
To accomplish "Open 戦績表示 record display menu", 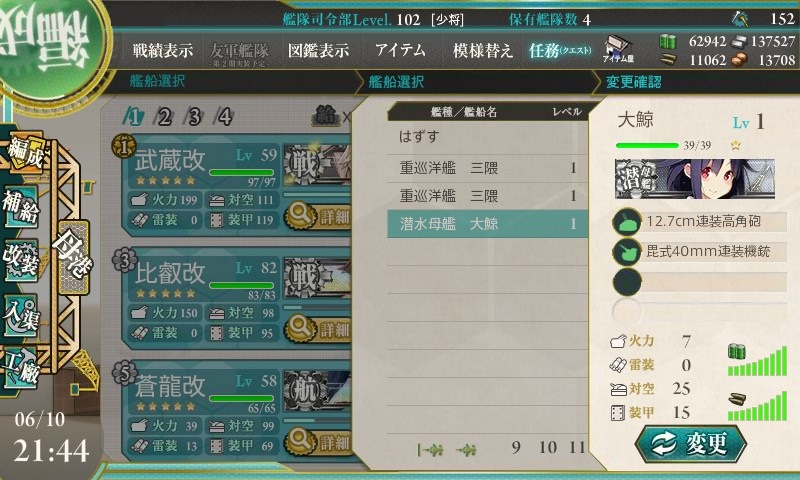I will [x=163, y=50].
